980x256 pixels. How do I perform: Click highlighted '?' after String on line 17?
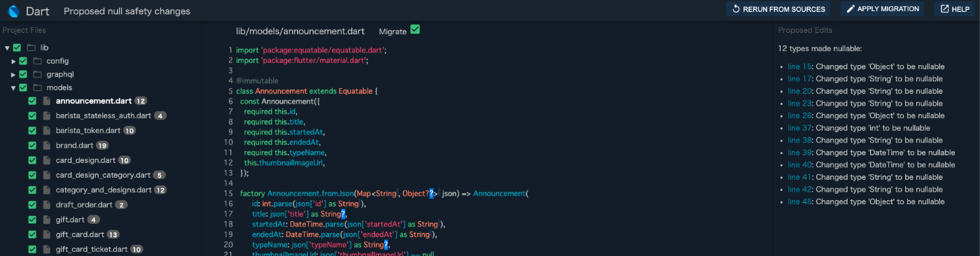click(343, 214)
